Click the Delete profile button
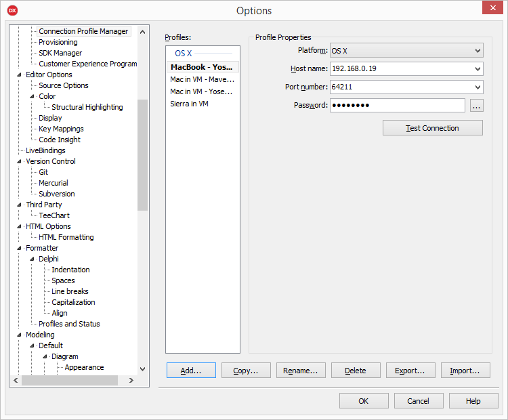The height and width of the screenshot is (420, 508). point(356,371)
